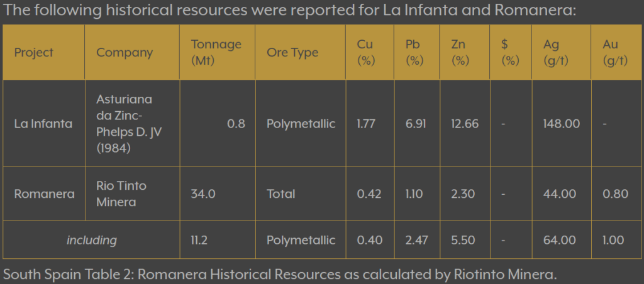Click the Tonnage (Mt) column header

point(216,53)
